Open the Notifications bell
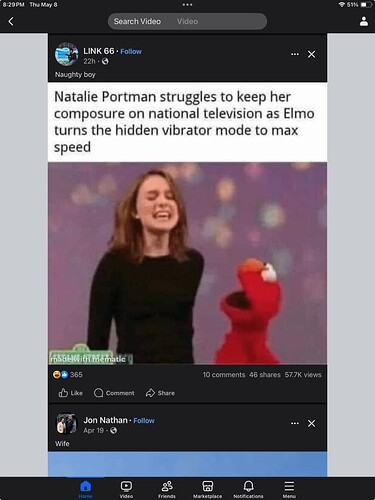Image resolution: width=375 pixels, height=500 pixels. click(248, 489)
